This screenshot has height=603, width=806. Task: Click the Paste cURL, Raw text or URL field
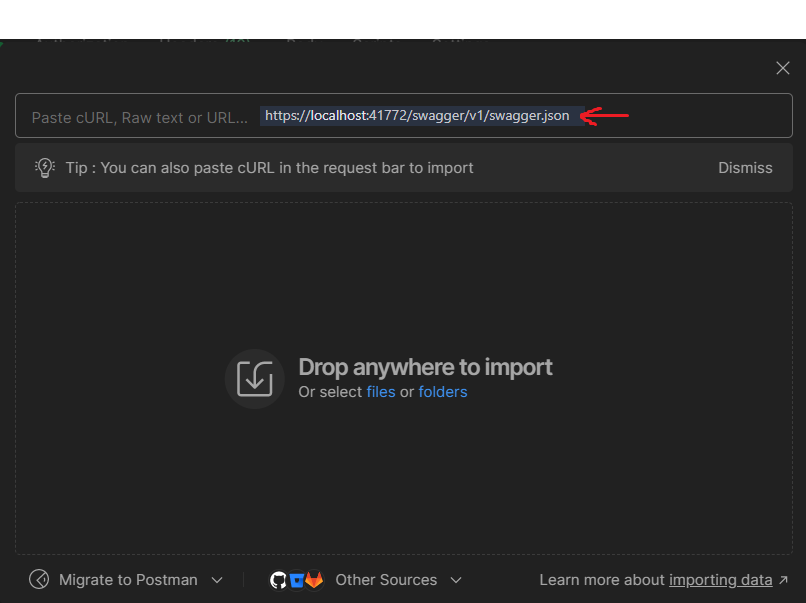[140, 117]
